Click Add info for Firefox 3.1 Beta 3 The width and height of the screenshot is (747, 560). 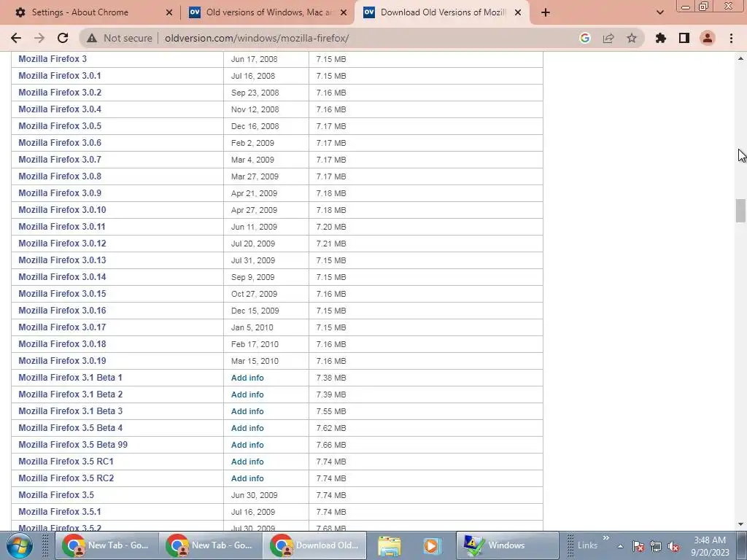[247, 411]
